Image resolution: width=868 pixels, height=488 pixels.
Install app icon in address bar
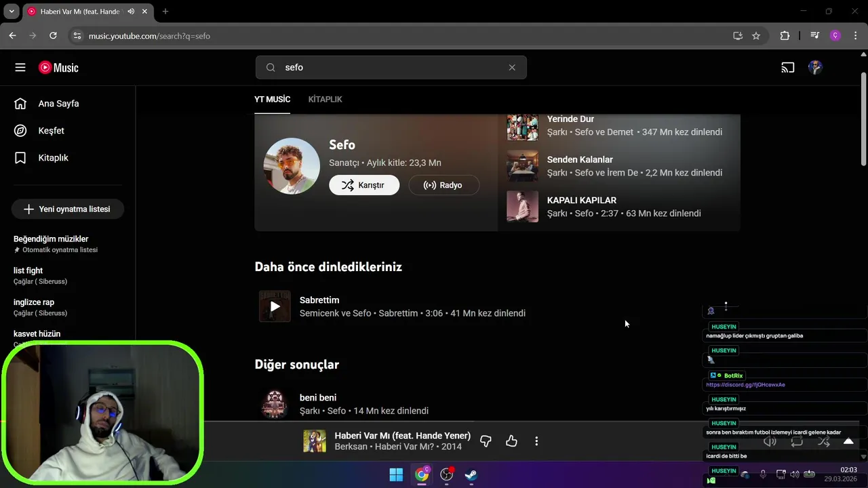pyautogui.click(x=738, y=36)
